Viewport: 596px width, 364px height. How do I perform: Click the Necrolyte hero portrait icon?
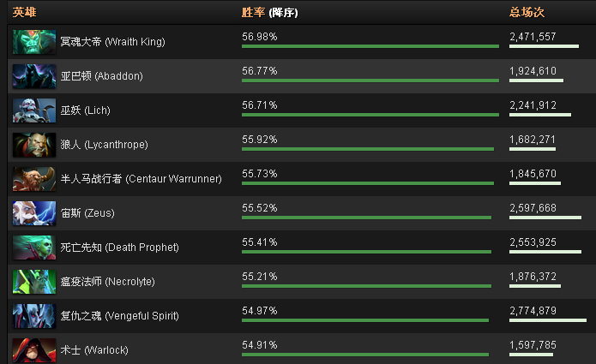coord(34,282)
